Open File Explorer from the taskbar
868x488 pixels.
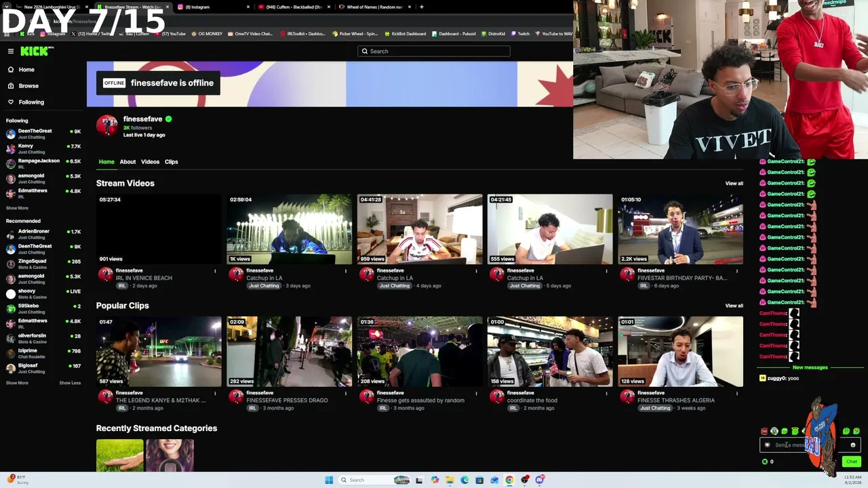450,480
